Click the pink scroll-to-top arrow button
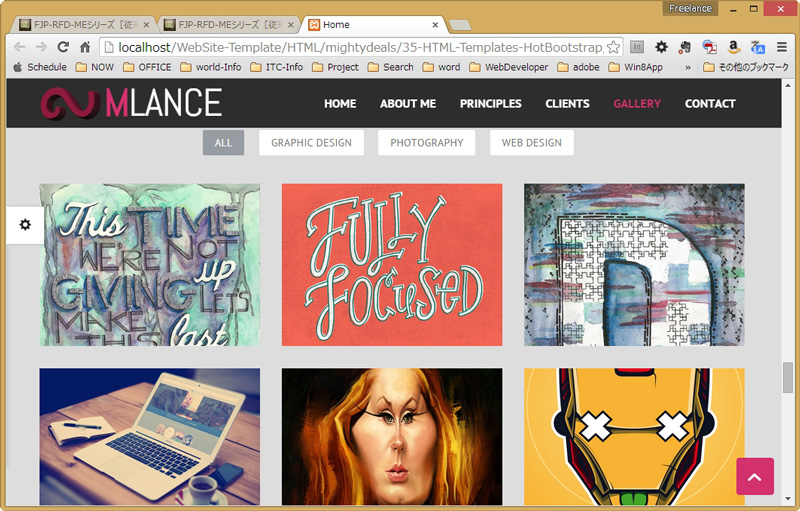The width and height of the screenshot is (800, 511). (755, 476)
